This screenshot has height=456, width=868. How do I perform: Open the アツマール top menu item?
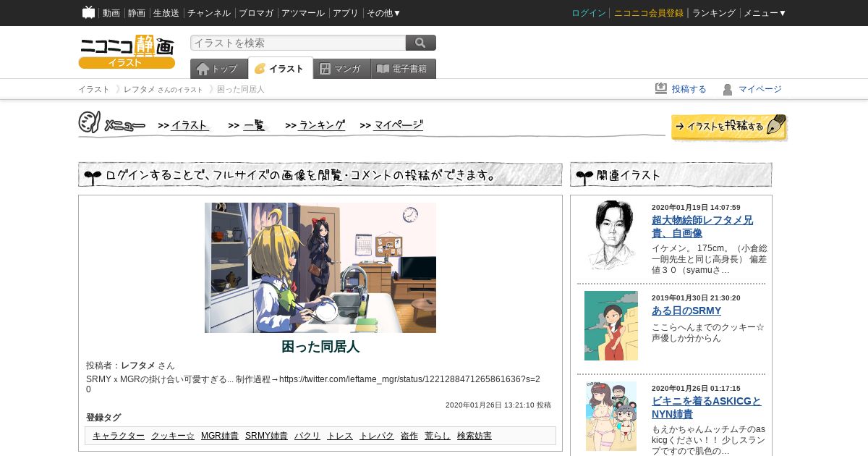[303, 13]
